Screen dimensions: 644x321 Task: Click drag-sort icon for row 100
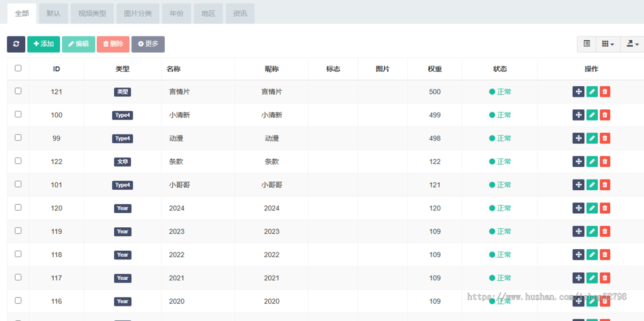coord(579,115)
